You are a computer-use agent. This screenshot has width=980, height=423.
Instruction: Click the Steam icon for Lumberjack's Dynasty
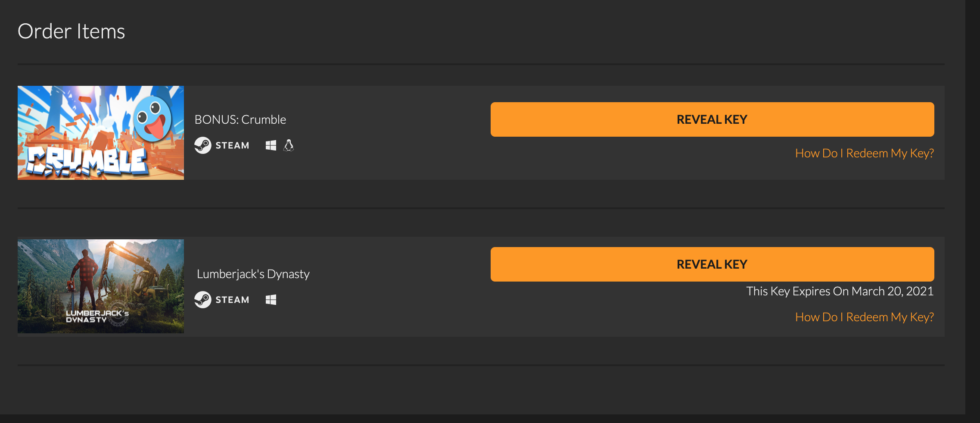204,299
